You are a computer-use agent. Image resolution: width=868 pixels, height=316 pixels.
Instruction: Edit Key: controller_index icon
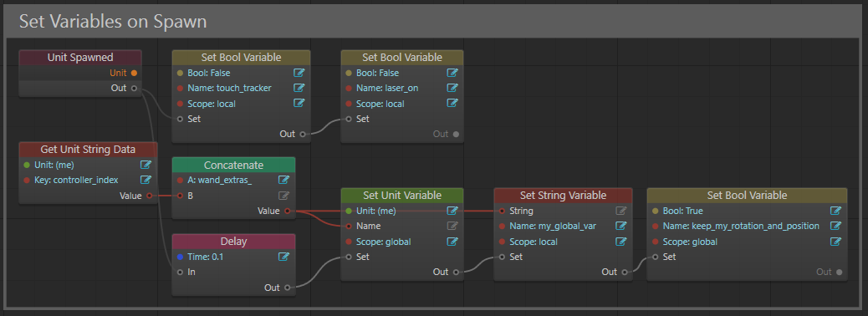(146, 180)
